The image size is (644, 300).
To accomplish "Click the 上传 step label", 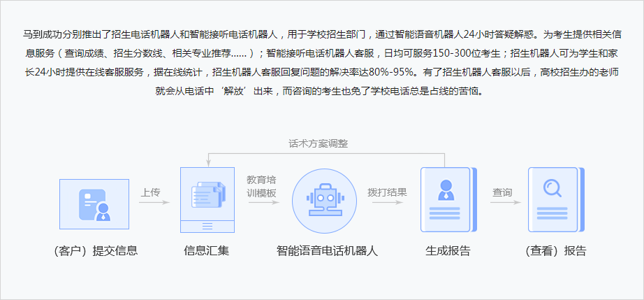I will pyautogui.click(x=151, y=192).
